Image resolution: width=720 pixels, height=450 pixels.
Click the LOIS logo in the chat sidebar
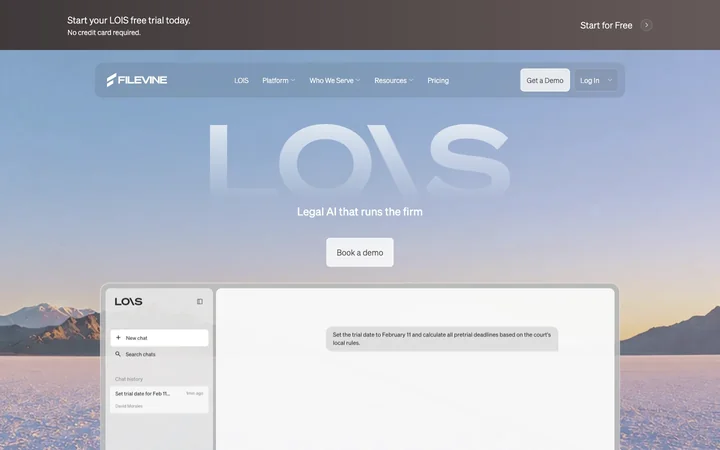129,302
